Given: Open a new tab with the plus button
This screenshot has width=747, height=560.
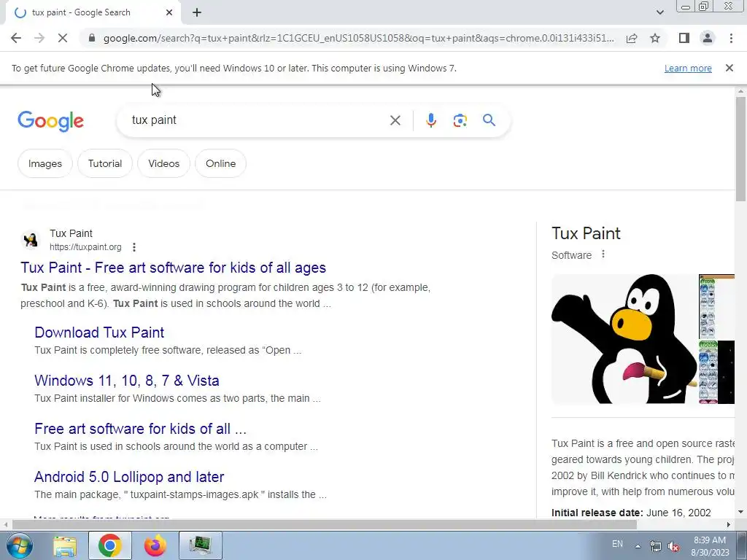Looking at the screenshot, I should tap(197, 13).
